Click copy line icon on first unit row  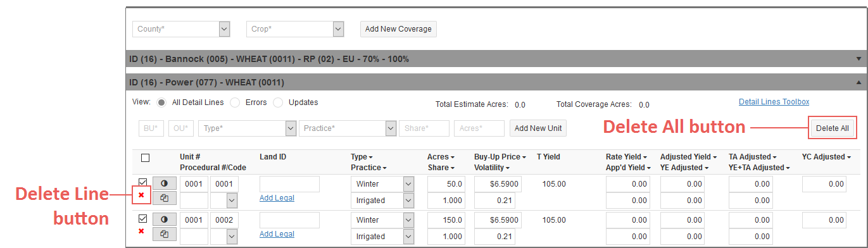[164, 198]
